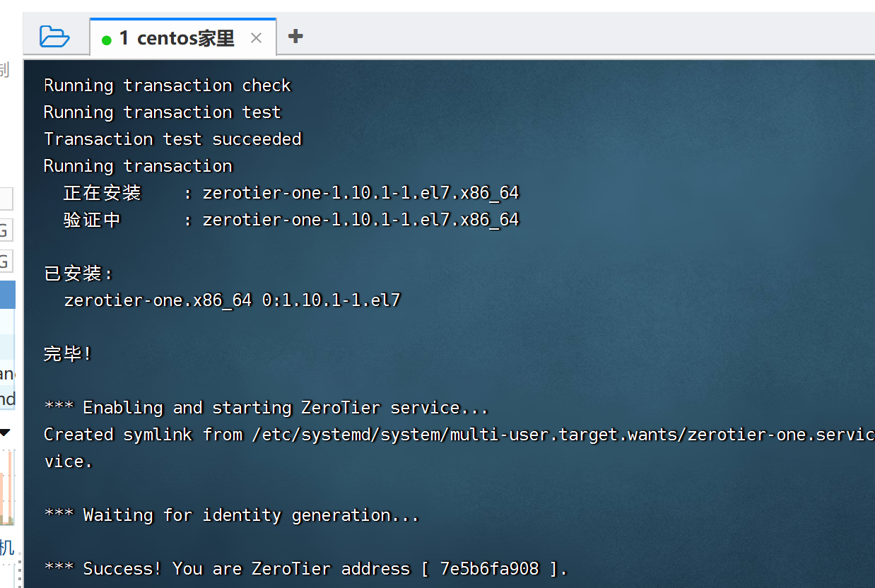This screenshot has height=588, width=875.
Task: Close the centos家里 tab
Action: tap(256, 38)
